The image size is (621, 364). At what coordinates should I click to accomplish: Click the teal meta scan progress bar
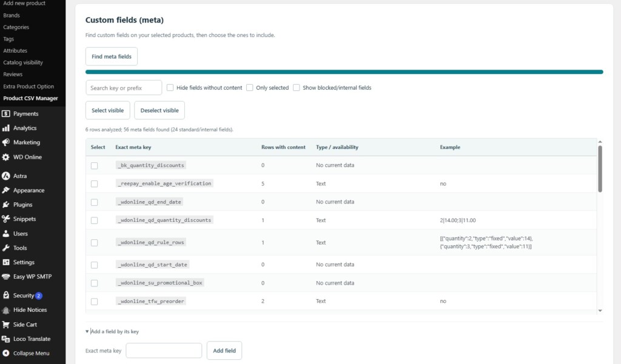coord(344,72)
